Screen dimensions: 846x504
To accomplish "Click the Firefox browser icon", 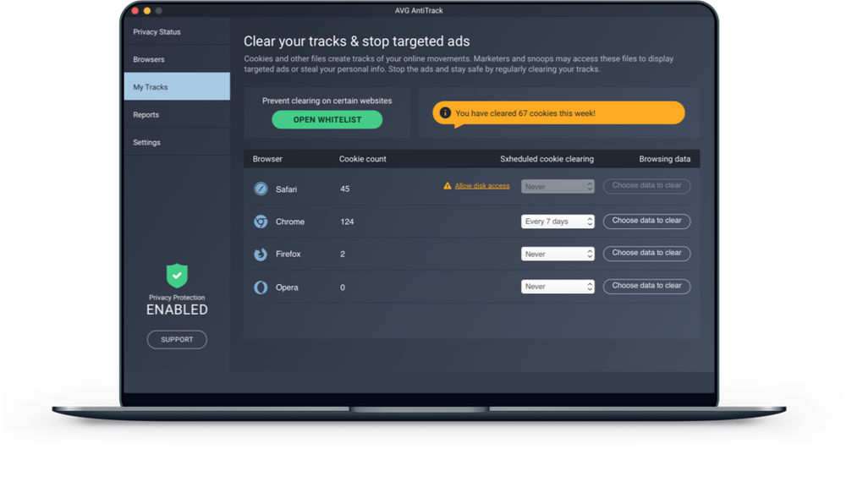I will pyautogui.click(x=261, y=254).
